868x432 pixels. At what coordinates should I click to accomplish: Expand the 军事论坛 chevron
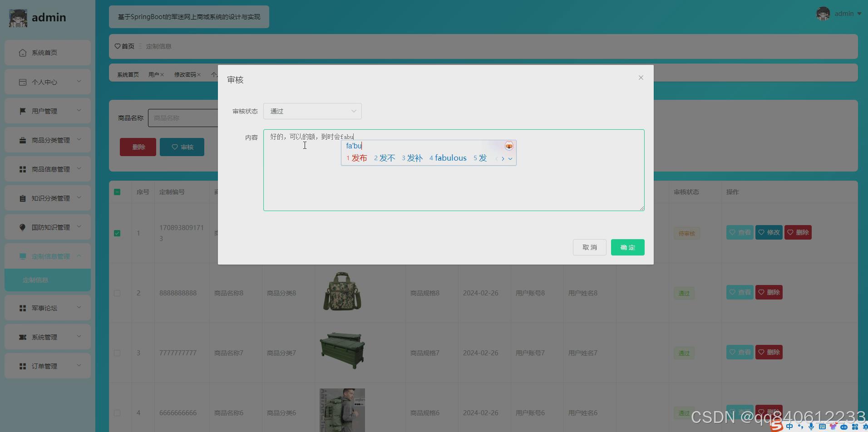point(79,308)
